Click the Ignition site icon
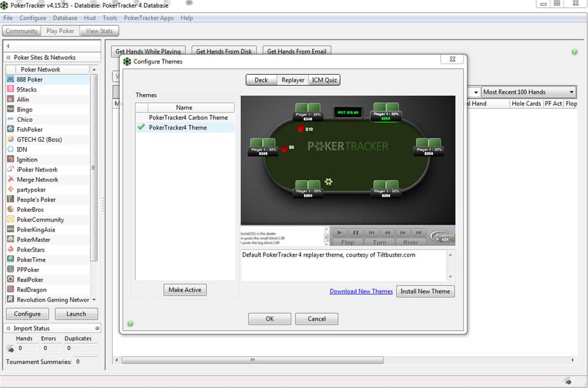The width and height of the screenshot is (588, 390). [11, 159]
